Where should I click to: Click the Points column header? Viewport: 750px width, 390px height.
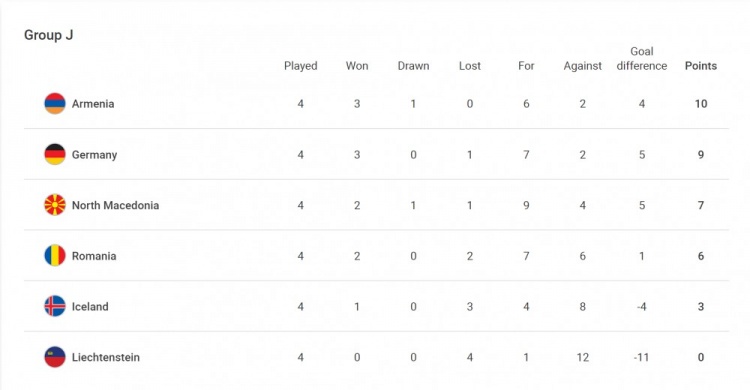click(701, 66)
